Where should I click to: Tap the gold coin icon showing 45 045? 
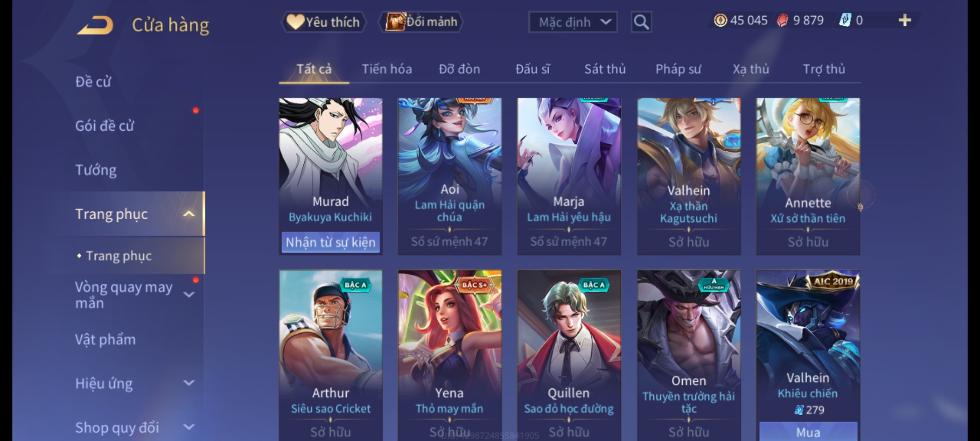720,20
